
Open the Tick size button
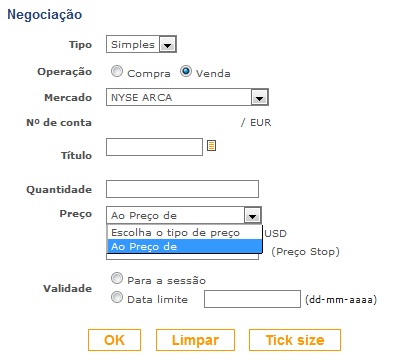coord(295,340)
